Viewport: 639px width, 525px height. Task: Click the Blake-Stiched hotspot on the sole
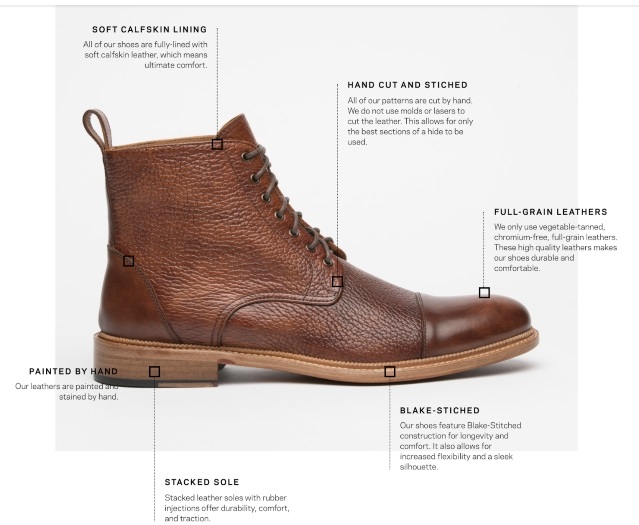(390, 371)
